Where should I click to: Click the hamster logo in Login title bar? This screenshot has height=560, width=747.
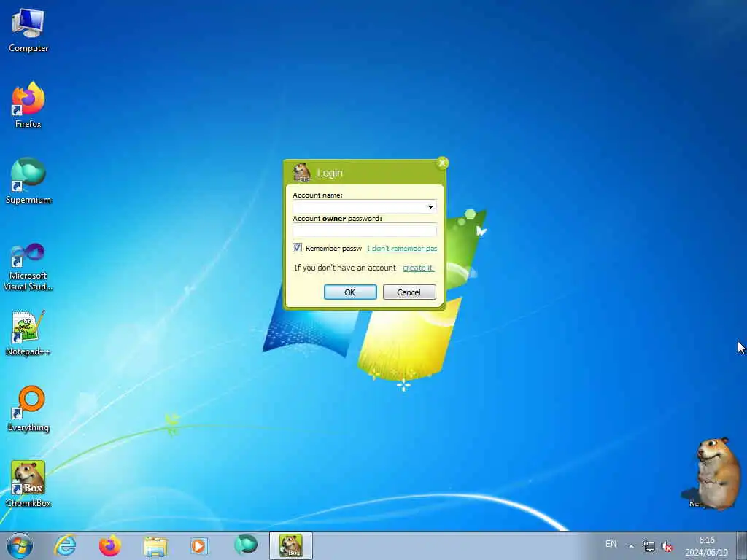(301, 172)
